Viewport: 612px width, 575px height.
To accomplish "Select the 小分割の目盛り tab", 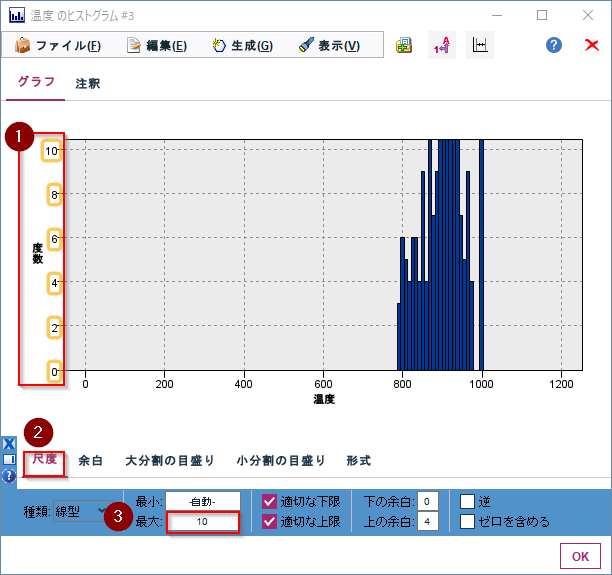I will [x=281, y=461].
